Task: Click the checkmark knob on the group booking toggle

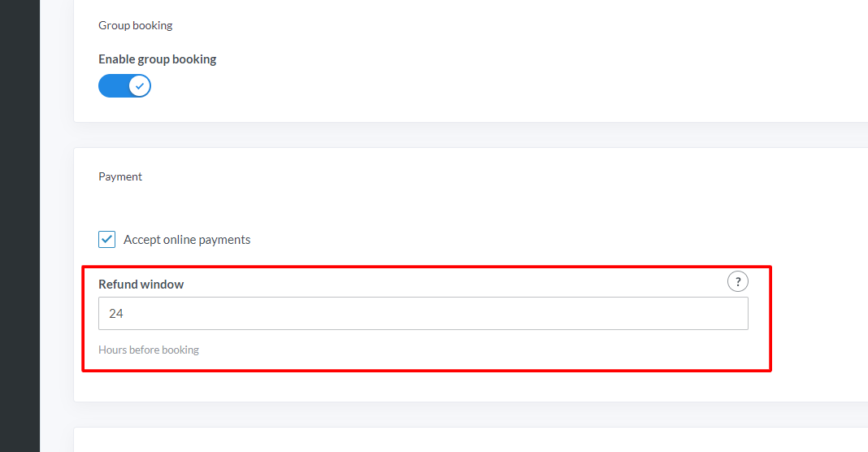Action: click(140, 85)
